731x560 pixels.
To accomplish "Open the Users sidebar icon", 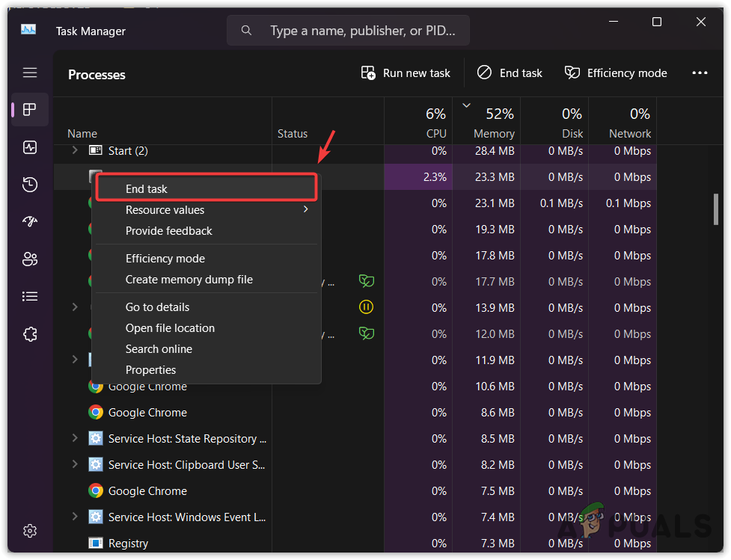I will [x=30, y=259].
